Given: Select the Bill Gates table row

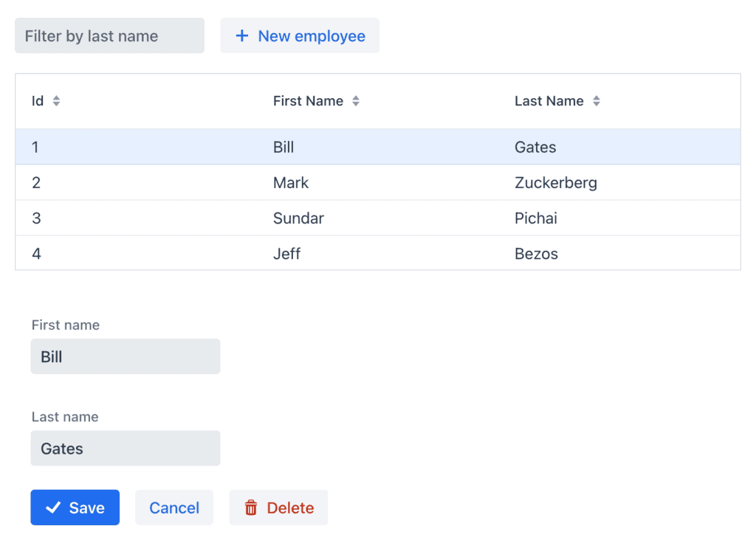Looking at the screenshot, I should pyautogui.click(x=377, y=147).
